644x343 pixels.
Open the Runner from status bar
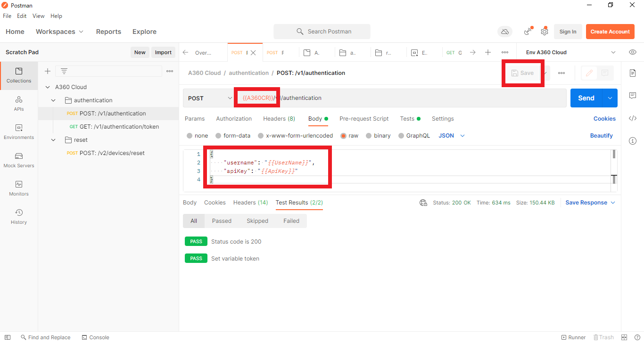coord(573,337)
